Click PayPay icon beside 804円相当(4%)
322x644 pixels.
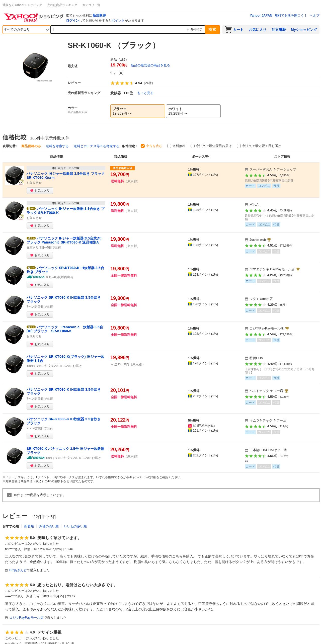tap(190, 426)
